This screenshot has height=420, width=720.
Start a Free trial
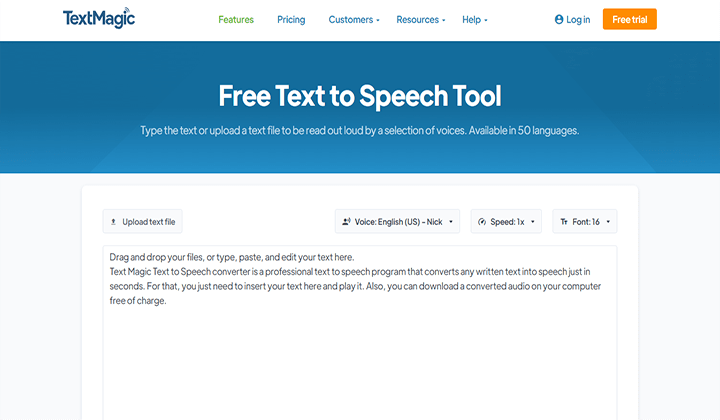[630, 19]
